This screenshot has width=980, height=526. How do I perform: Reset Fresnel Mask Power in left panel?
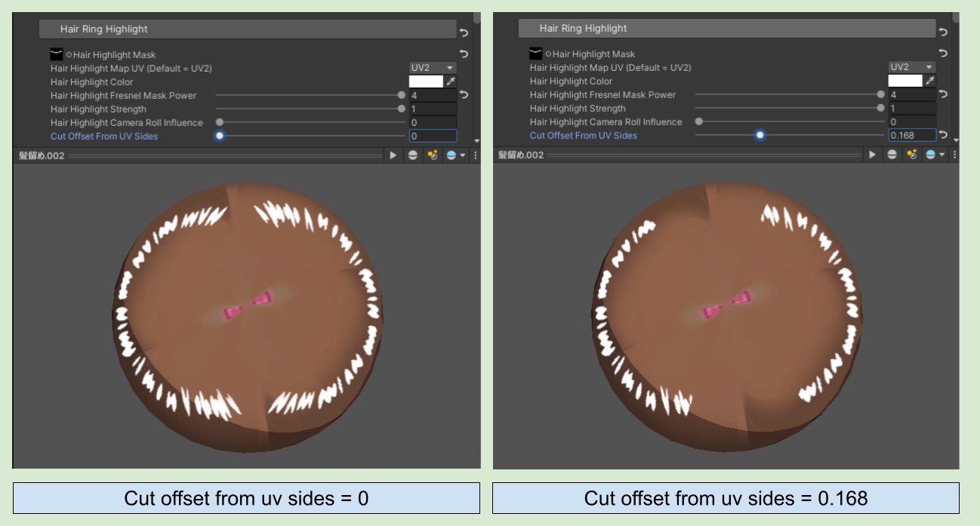click(464, 95)
